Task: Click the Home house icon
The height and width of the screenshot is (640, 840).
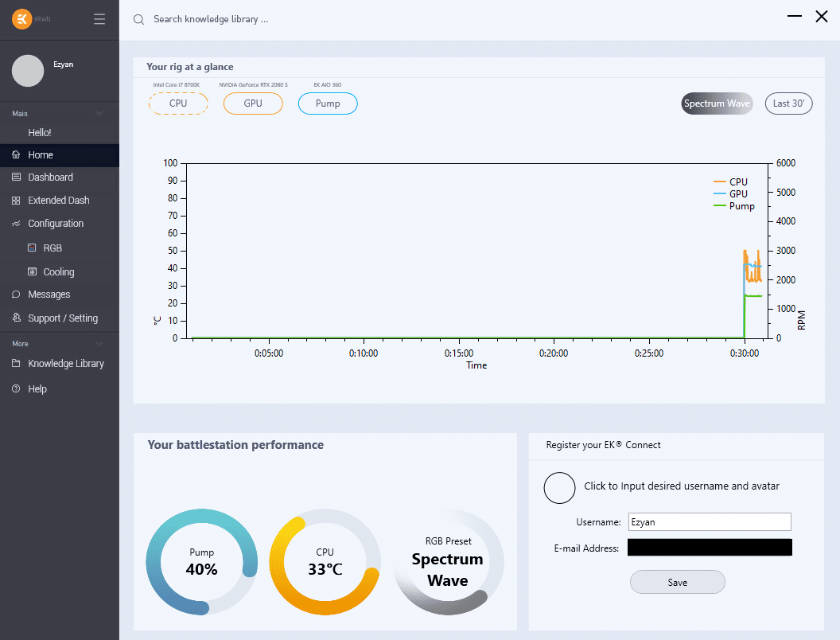Action: (x=16, y=155)
